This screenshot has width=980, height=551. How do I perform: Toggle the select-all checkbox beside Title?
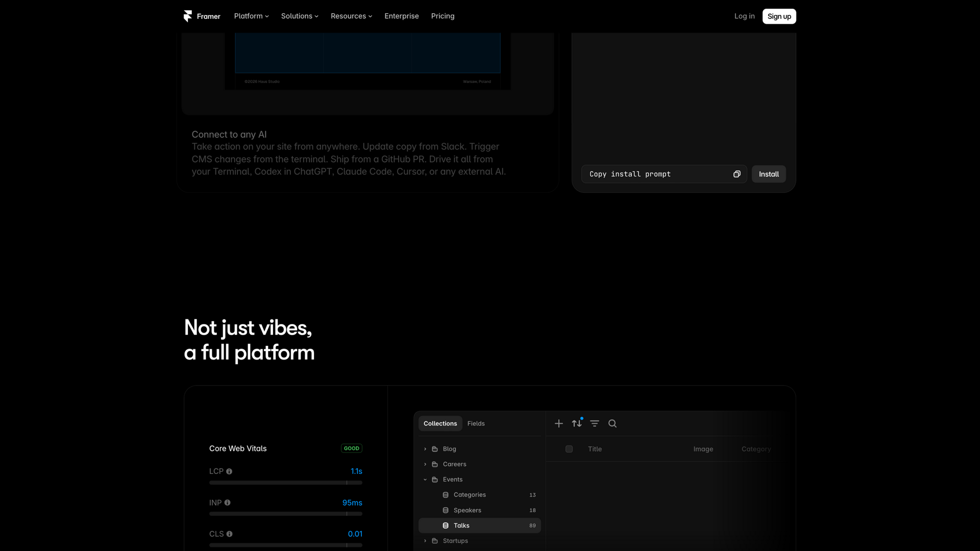pos(569,449)
